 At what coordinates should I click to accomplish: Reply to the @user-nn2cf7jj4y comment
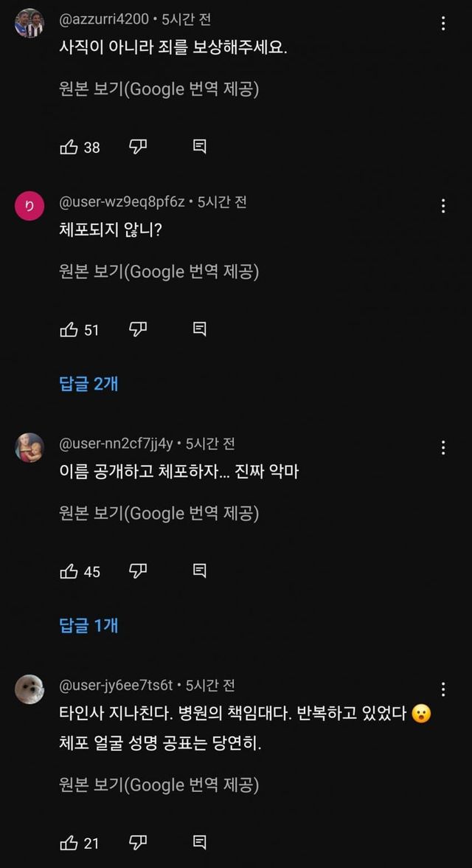click(x=199, y=571)
